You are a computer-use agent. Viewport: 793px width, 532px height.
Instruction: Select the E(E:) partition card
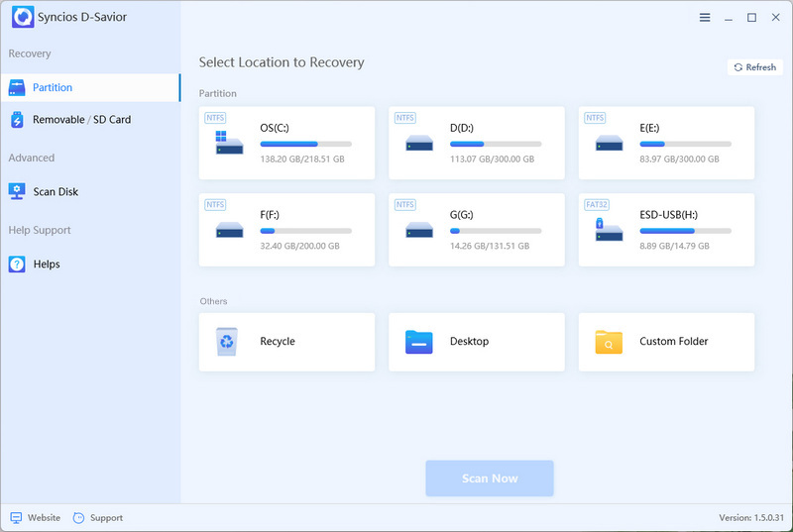pos(666,143)
